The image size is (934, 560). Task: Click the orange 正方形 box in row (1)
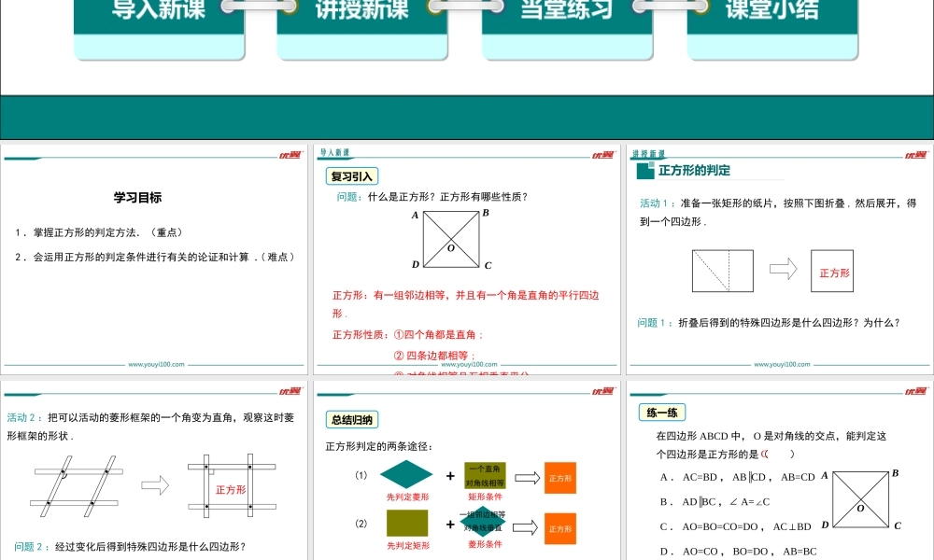click(560, 478)
